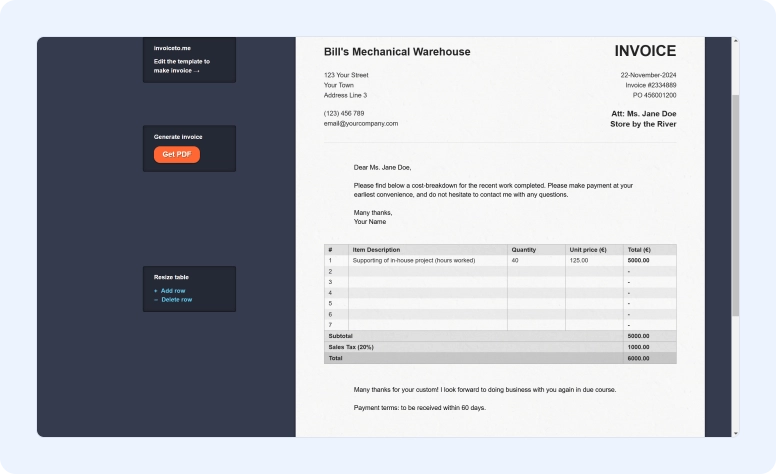Edit quantity 40 in row 1

516,260
